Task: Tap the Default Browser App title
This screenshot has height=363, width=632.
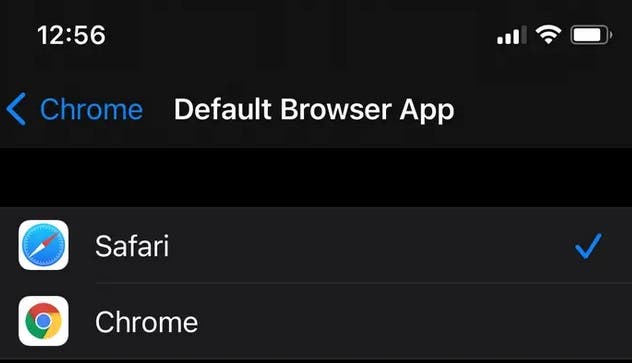Action: point(314,110)
